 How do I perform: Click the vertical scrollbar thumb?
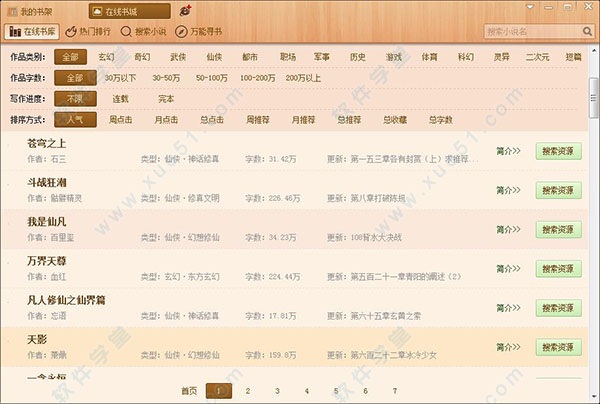tap(593, 98)
